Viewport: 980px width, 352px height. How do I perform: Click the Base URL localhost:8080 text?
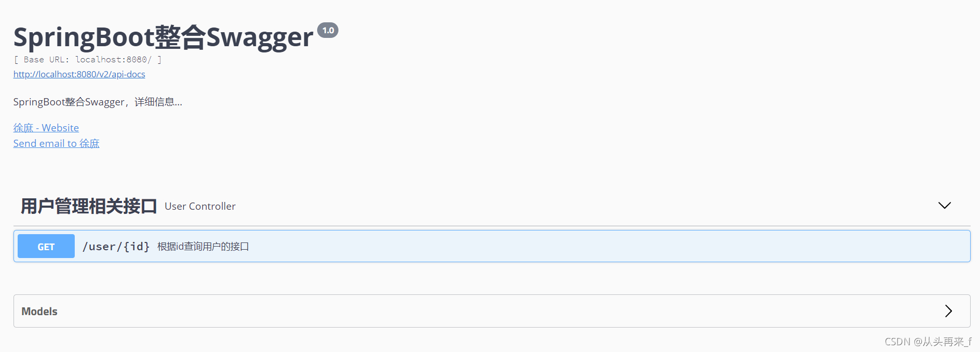point(87,59)
